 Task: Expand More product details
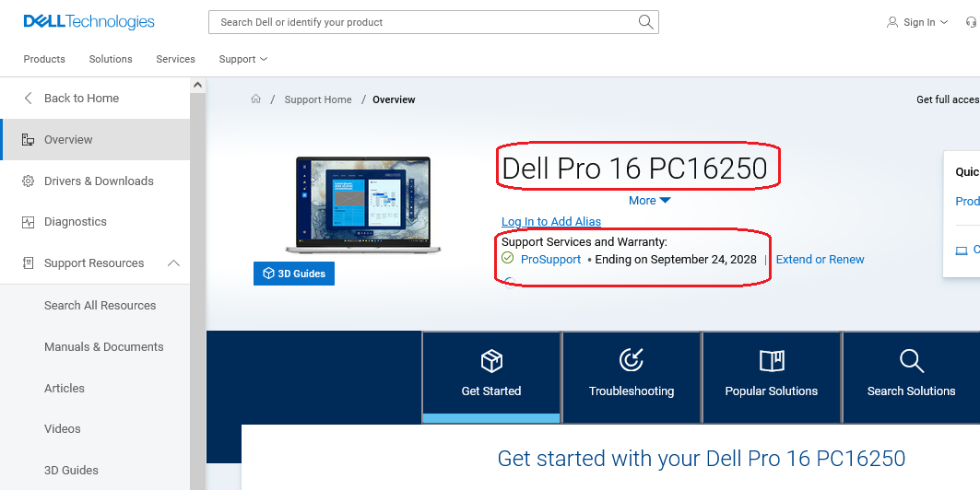click(x=650, y=201)
